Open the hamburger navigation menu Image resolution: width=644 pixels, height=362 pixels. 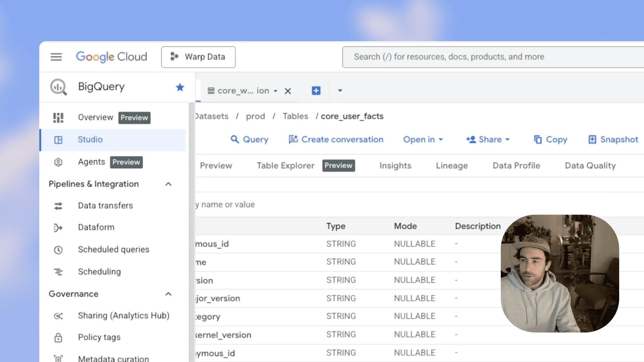[x=56, y=57]
